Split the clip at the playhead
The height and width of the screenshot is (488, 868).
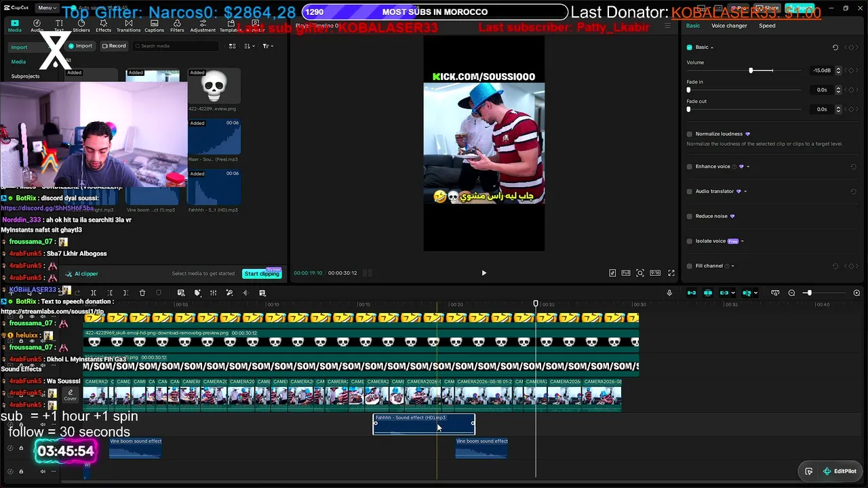click(x=94, y=293)
